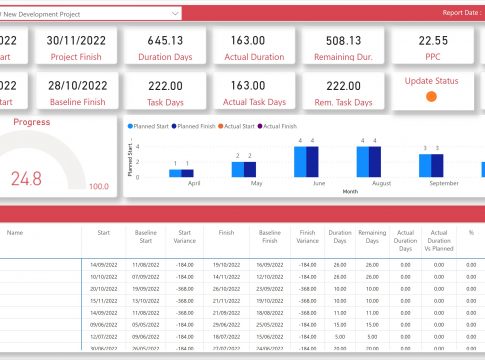The width and height of the screenshot is (485, 360).
Task: Sort by the Finish column header
Action: (226, 233)
